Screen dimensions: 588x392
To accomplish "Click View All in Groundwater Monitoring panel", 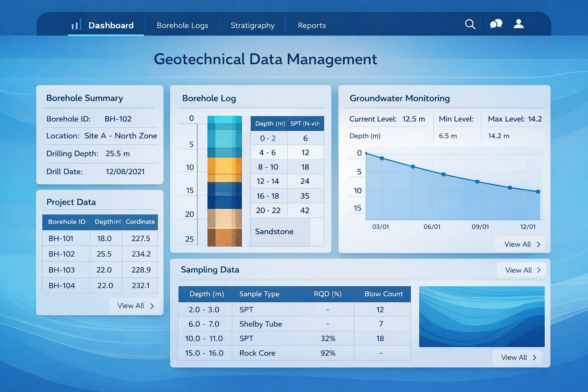I will pos(518,244).
